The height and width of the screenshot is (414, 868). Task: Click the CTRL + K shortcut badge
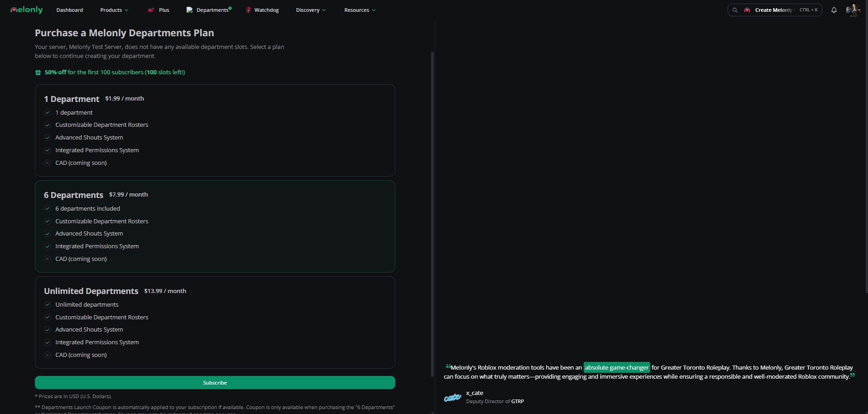tap(809, 10)
